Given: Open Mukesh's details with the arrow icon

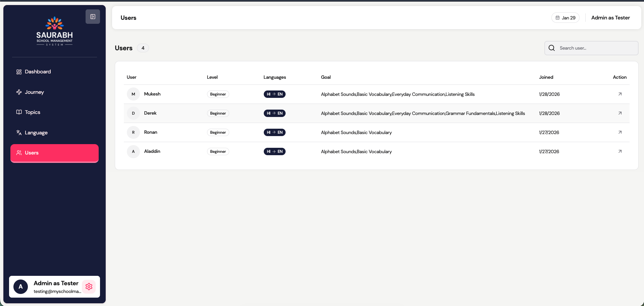Looking at the screenshot, I should click(620, 94).
